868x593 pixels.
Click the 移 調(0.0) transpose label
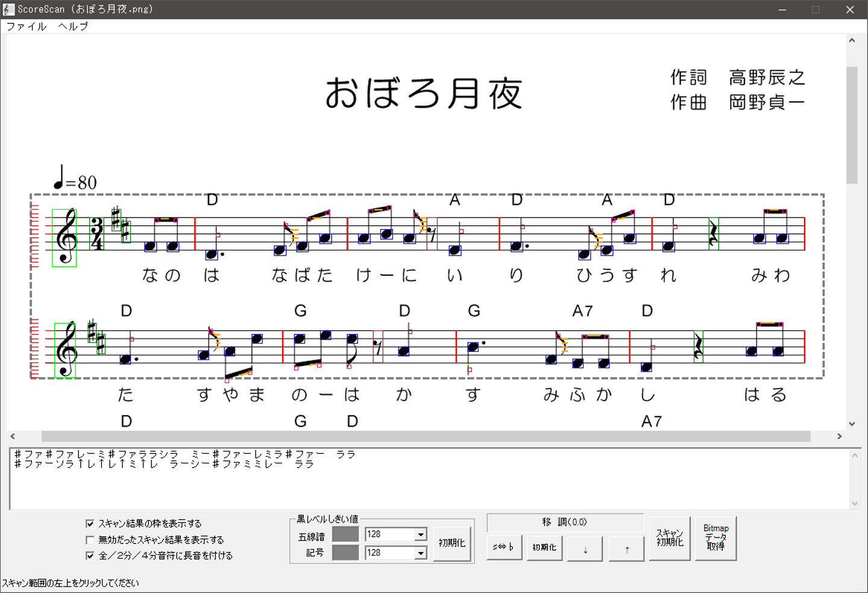click(565, 522)
